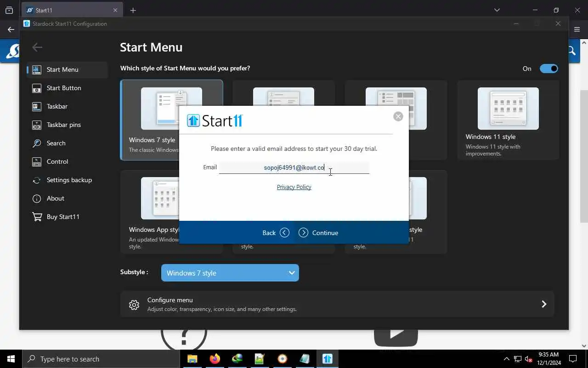Select the Windows 11 style card
This screenshot has height=368, width=588.
pos(508,120)
